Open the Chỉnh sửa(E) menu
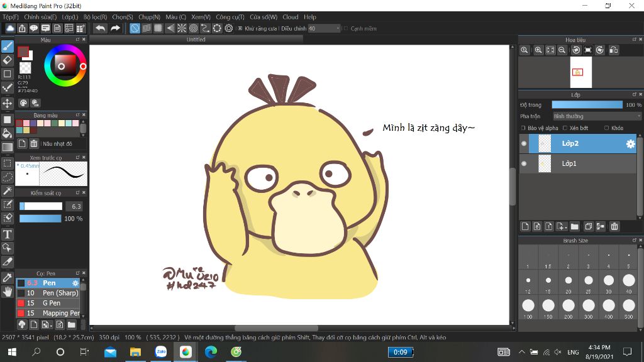The height and width of the screenshot is (362, 644). (40, 17)
